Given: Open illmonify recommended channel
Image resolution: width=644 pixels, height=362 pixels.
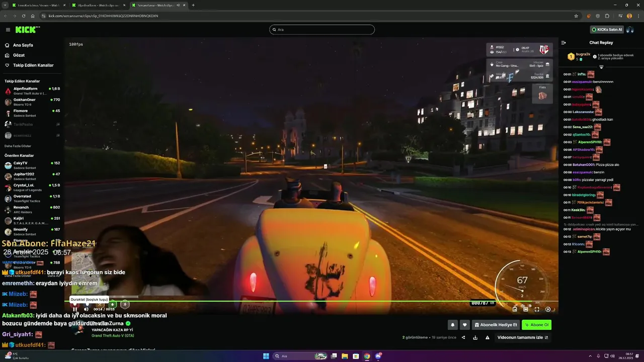Looking at the screenshot, I should 32,232.
